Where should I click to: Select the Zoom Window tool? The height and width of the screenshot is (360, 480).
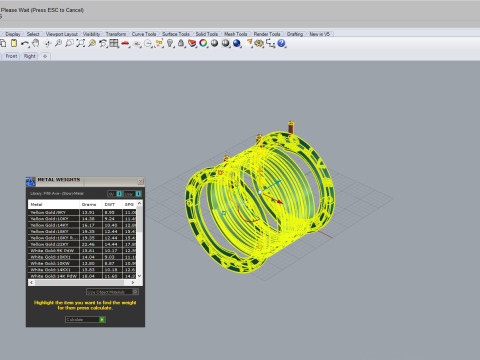coord(69,43)
